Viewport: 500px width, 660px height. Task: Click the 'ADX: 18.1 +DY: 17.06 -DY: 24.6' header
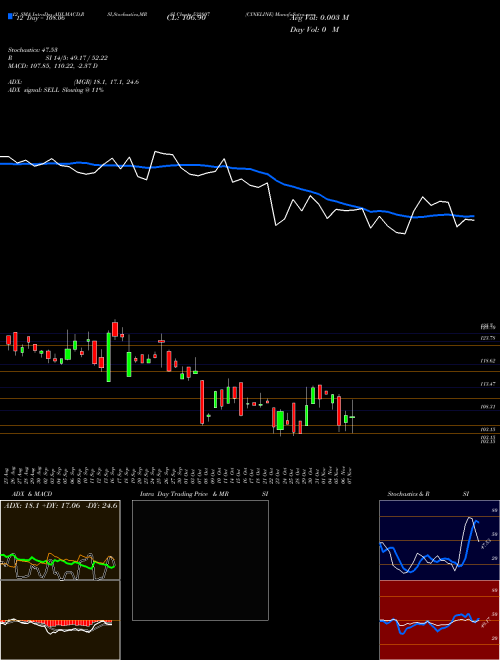pyautogui.click(x=61, y=506)
